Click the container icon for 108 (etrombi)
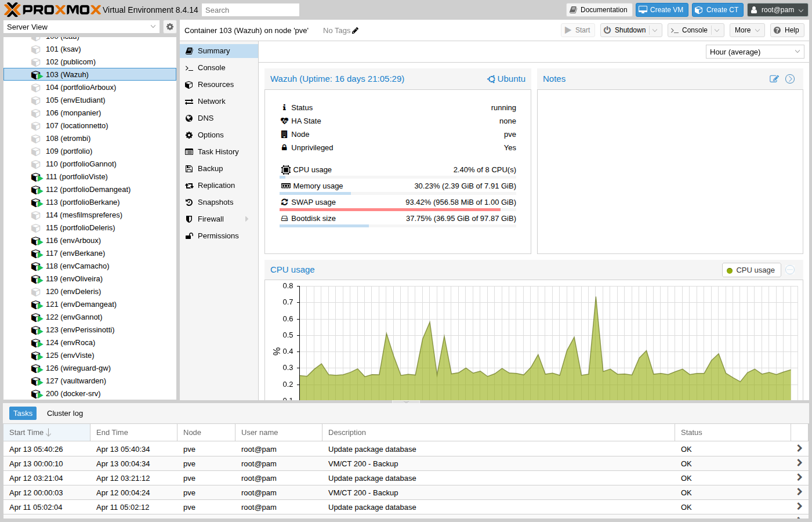Image resolution: width=812 pixels, height=522 pixels. (36, 139)
